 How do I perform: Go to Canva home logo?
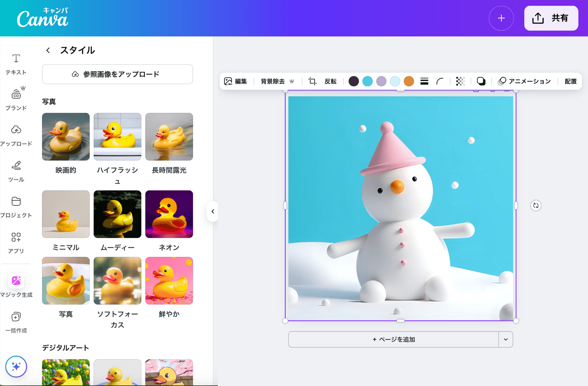(x=43, y=17)
